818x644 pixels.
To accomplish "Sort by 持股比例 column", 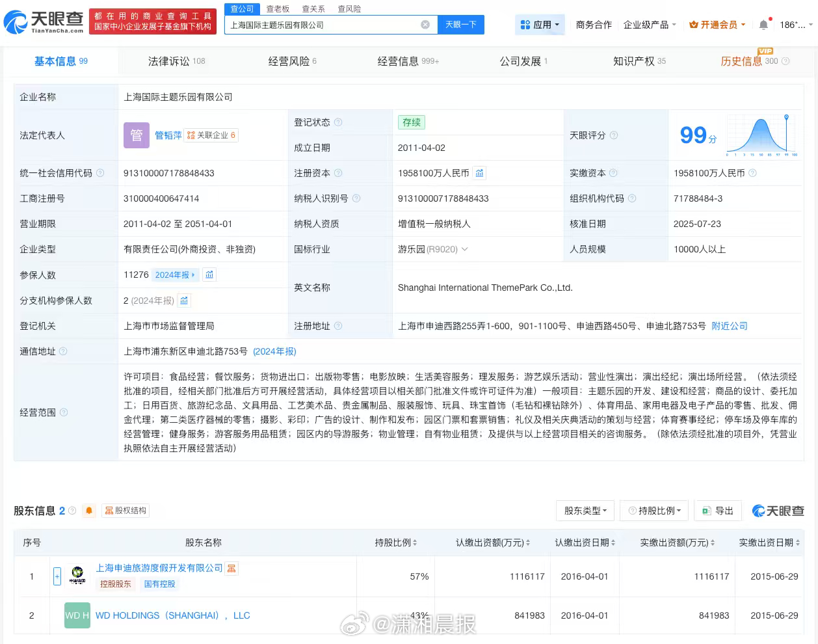I will [415, 543].
